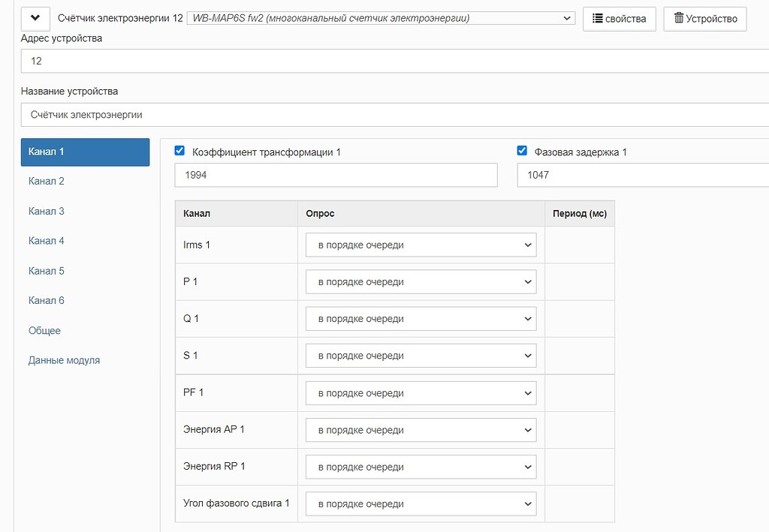769x532 pixels.
Task: Go to Данные модуля tab
Action: [x=64, y=360]
